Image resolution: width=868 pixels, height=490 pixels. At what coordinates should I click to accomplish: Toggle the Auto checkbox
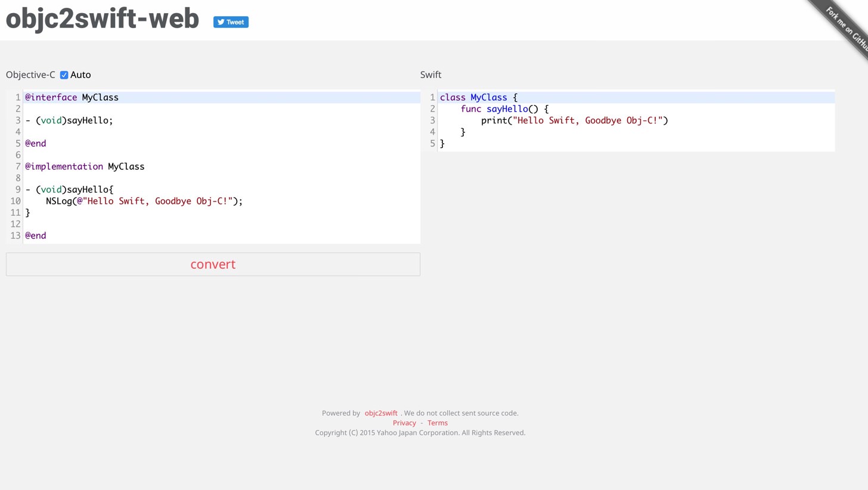(64, 75)
